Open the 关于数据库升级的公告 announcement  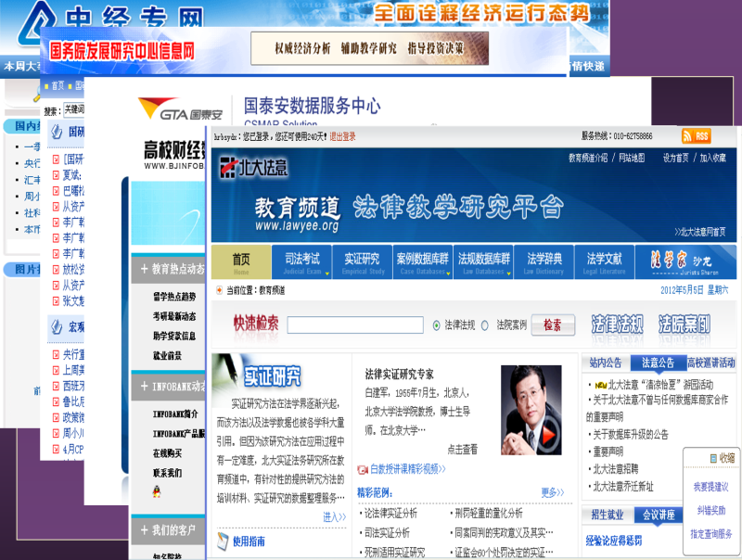631,435
